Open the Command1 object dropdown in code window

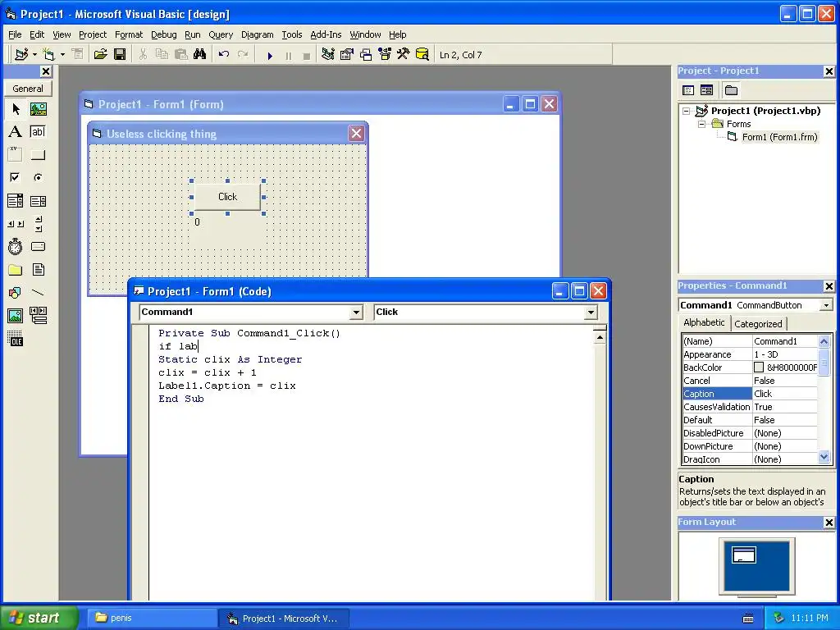356,313
